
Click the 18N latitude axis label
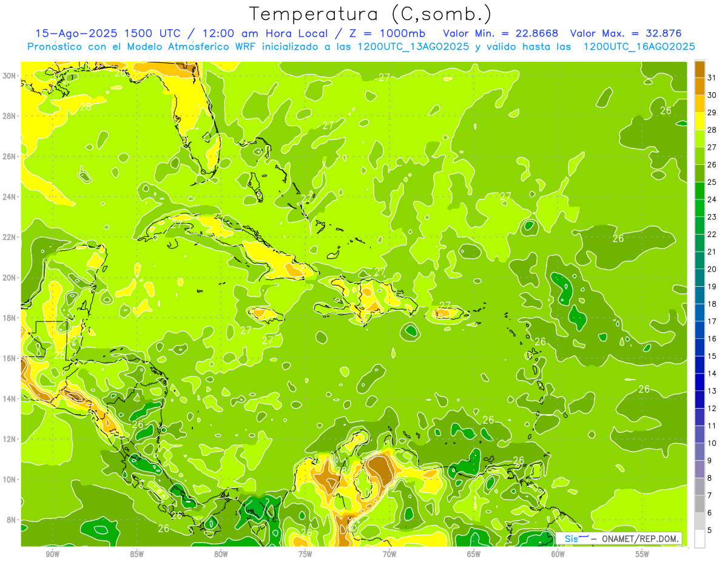(9, 318)
